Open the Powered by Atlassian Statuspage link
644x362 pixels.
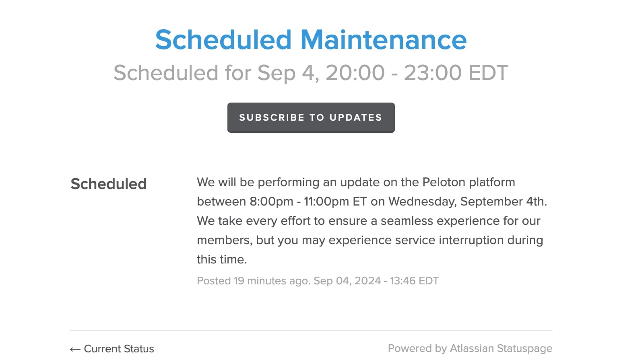pos(470,348)
